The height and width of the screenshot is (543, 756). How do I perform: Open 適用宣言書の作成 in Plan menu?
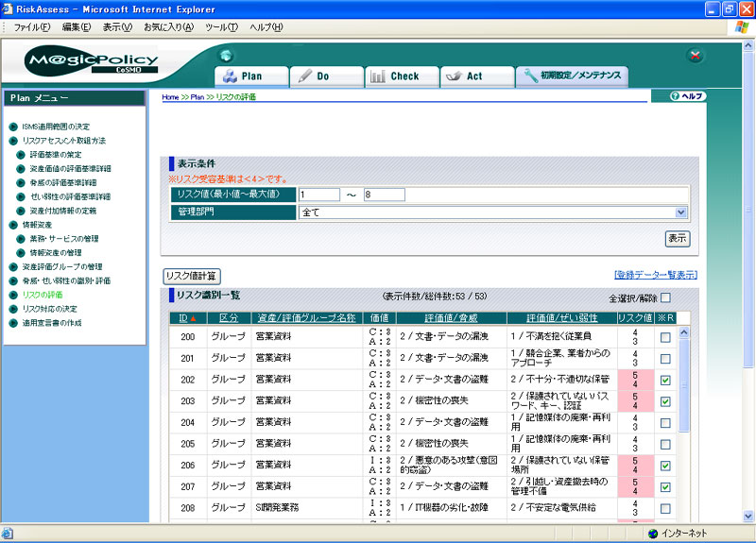(52, 323)
